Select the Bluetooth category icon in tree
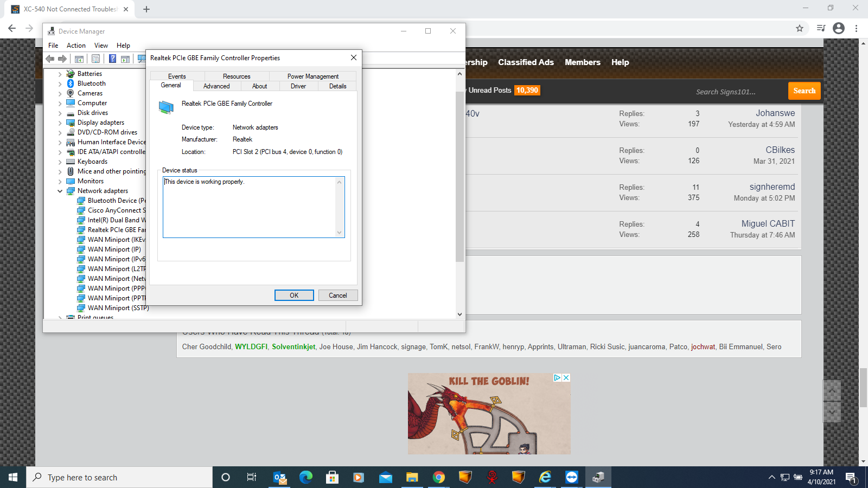This screenshot has height=488, width=868. click(x=71, y=84)
